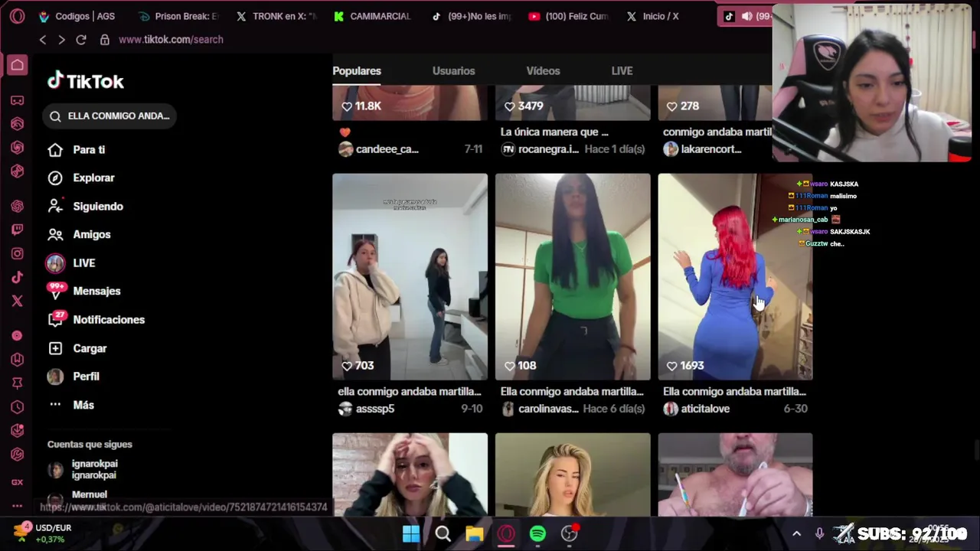Switch to the Usuarios tab

coord(453,70)
